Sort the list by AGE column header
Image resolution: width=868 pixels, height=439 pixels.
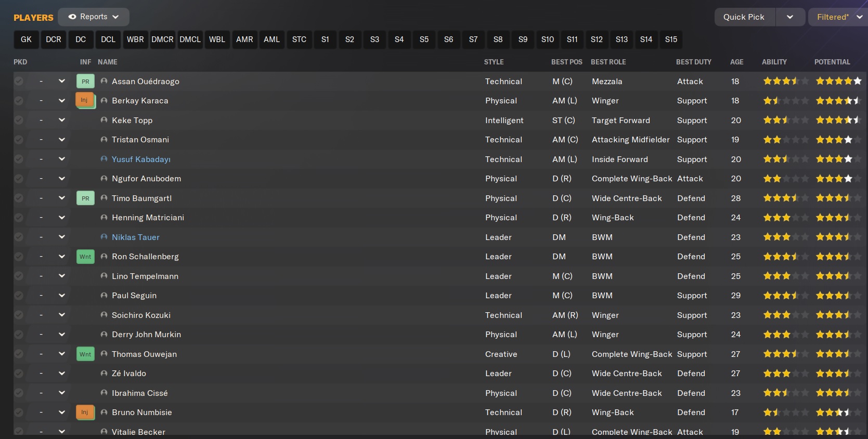(736, 62)
